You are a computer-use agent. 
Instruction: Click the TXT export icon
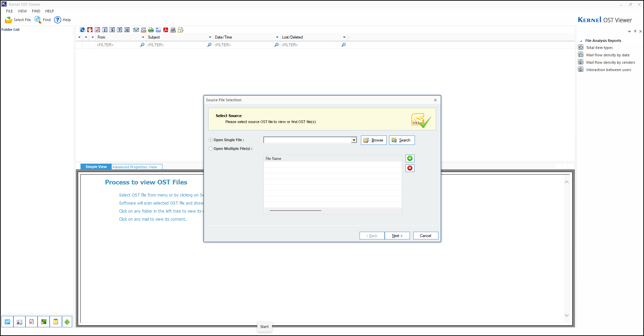point(151,30)
